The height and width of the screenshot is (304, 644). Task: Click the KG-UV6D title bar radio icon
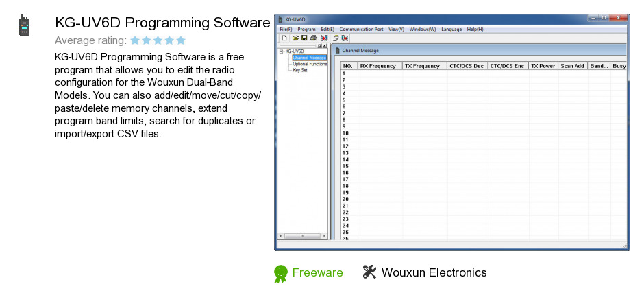280,20
